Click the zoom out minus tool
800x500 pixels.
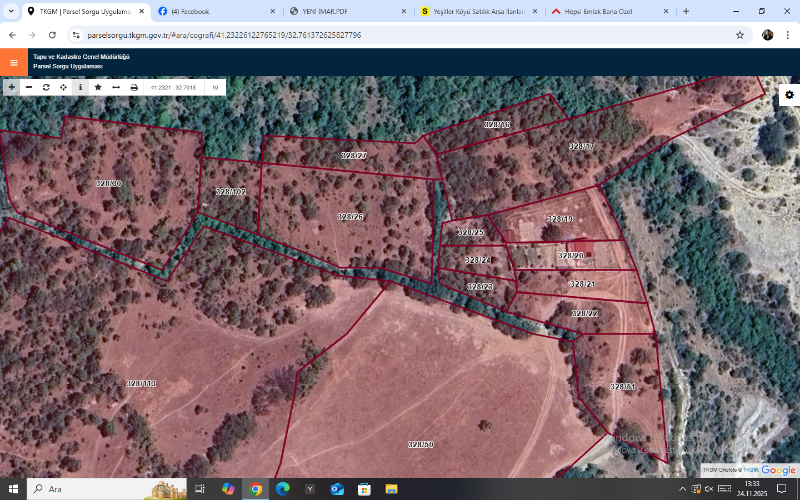click(28, 88)
